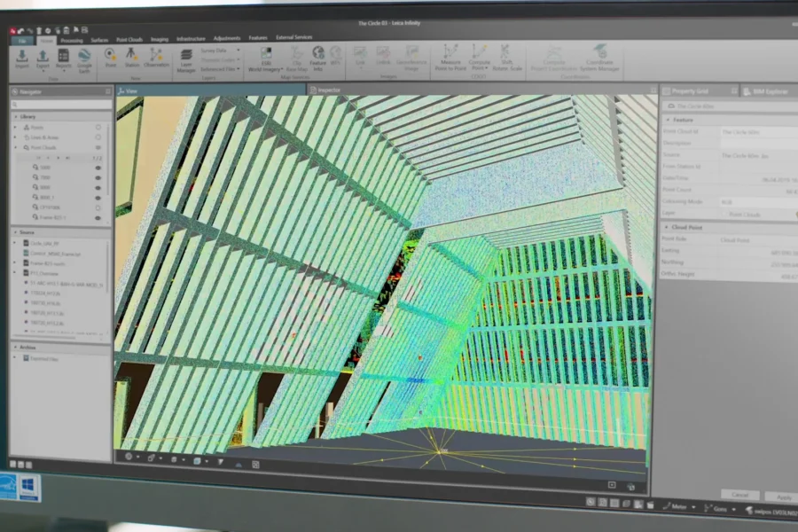Collapse the Library section
This screenshot has width=798, height=532.
click(x=16, y=116)
